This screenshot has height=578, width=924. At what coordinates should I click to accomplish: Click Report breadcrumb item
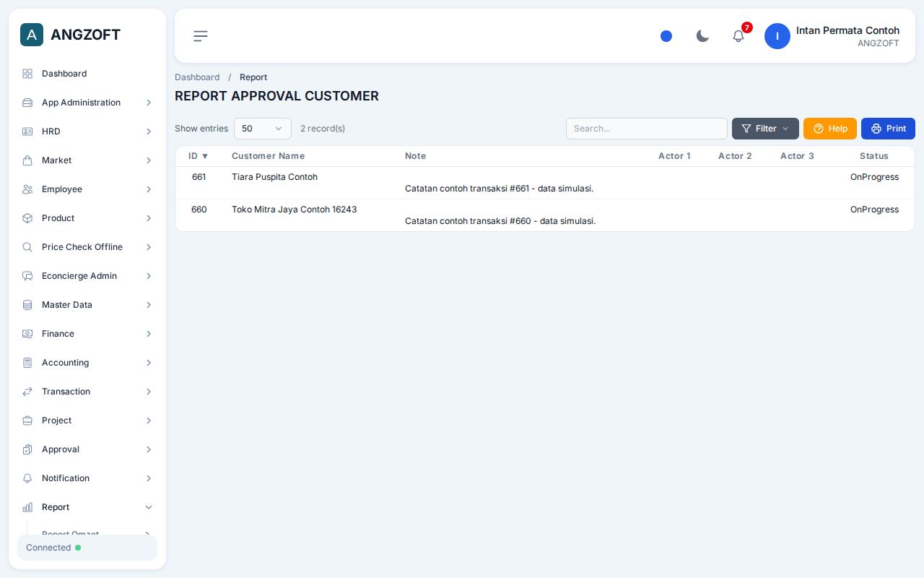tap(253, 77)
